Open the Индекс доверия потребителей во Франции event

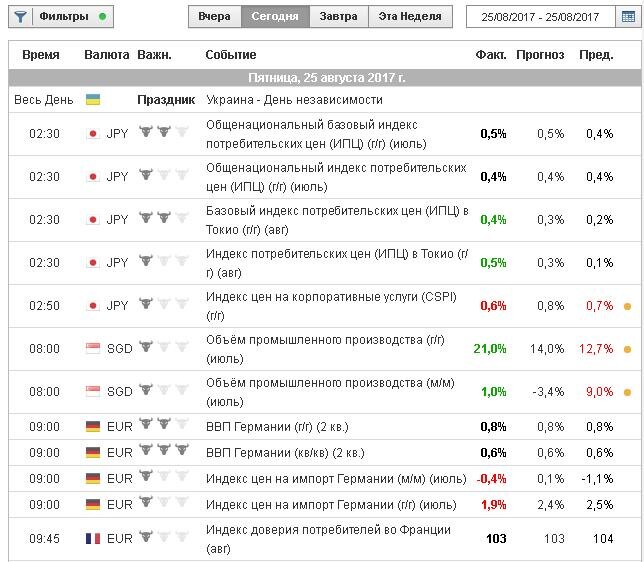tap(328, 538)
